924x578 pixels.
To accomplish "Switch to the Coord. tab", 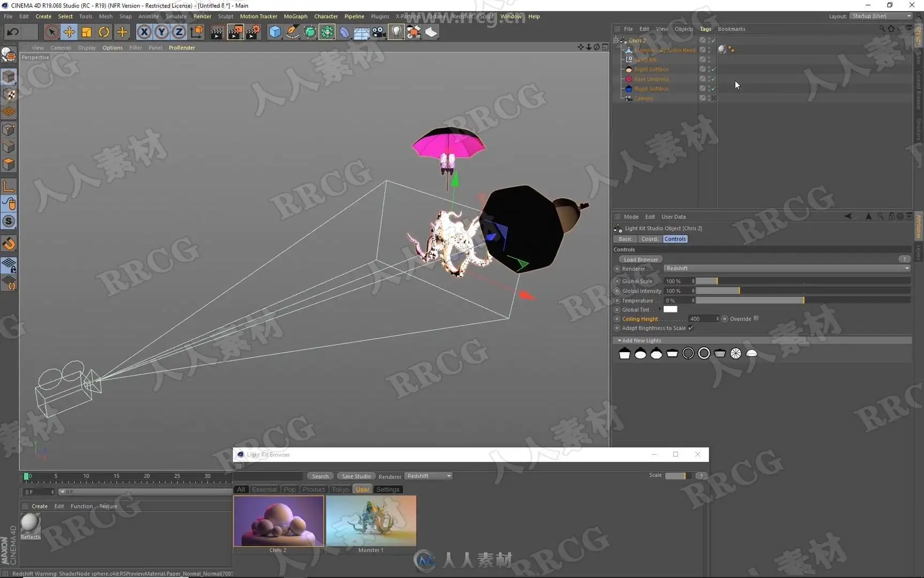I will [x=650, y=239].
